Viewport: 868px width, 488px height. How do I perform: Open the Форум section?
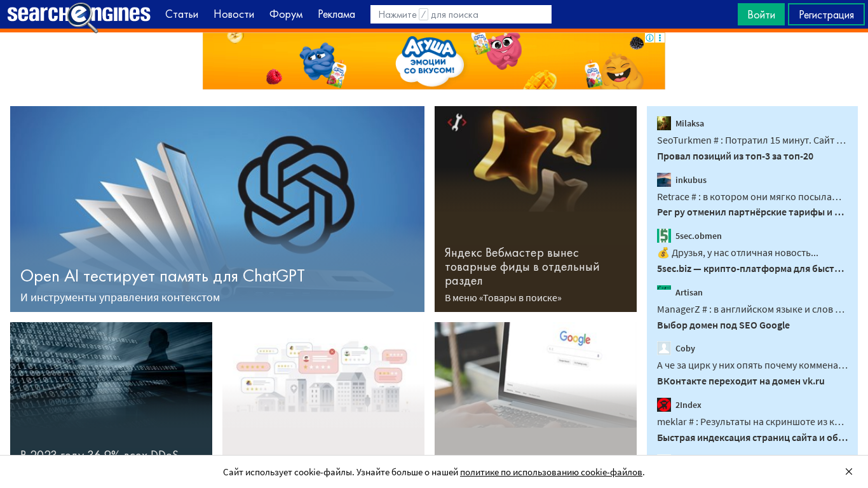click(286, 14)
